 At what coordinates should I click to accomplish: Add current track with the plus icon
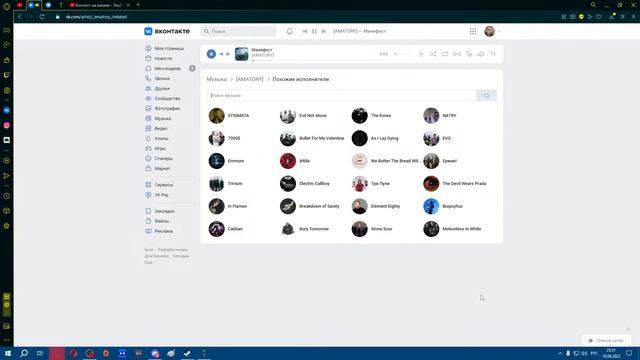point(421,54)
